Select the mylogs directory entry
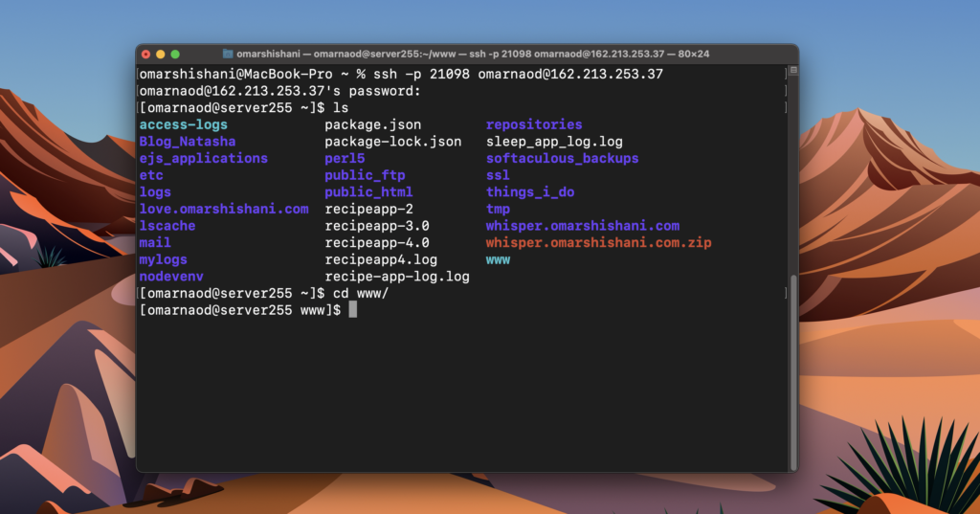Viewport: 980px width, 514px height. coord(163,259)
